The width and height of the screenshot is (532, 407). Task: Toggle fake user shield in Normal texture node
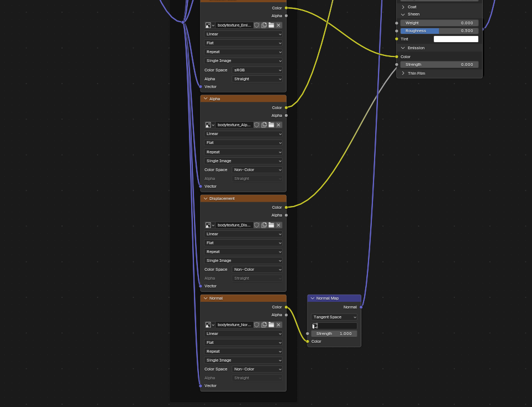tap(257, 324)
